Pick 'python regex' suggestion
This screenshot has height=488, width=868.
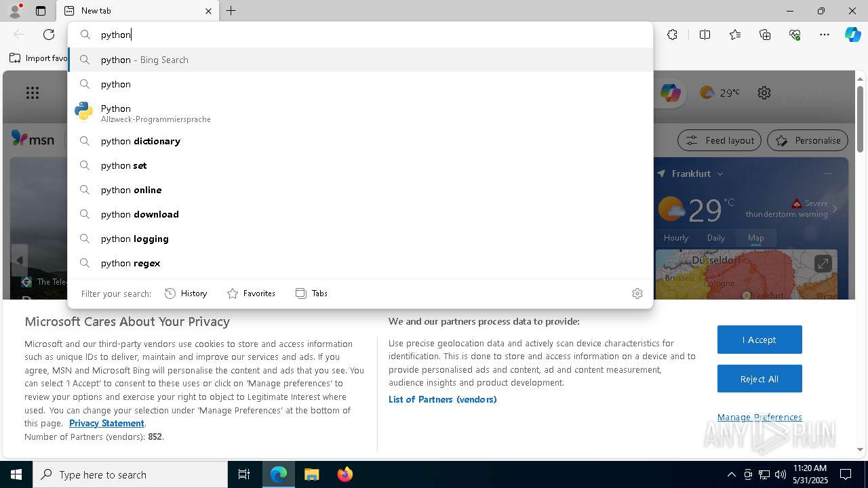point(360,263)
